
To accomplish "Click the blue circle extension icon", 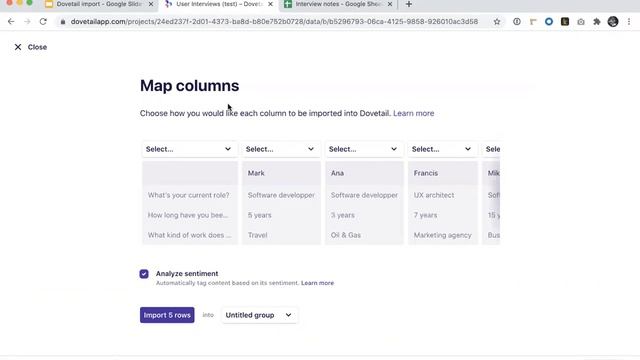I will [549, 22].
